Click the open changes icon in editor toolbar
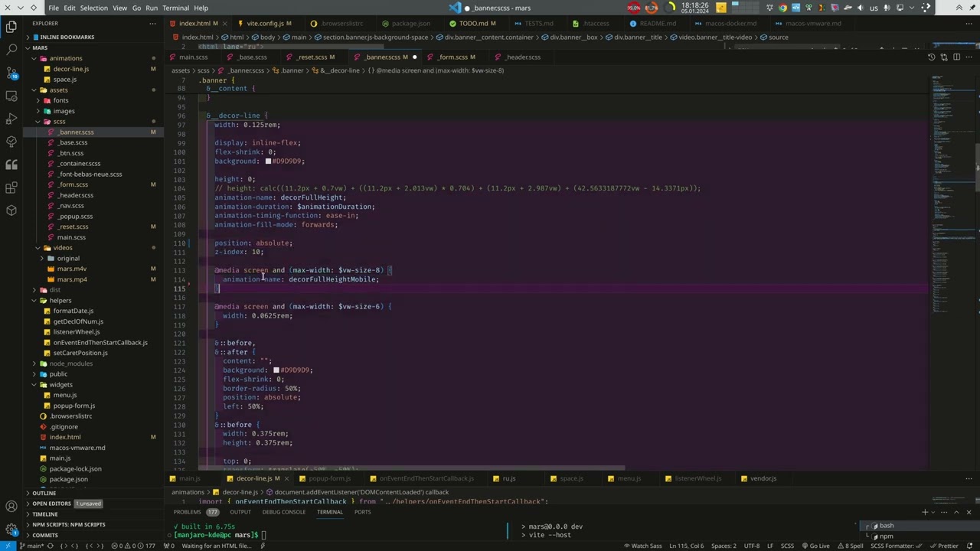The height and width of the screenshot is (551, 980). (944, 57)
